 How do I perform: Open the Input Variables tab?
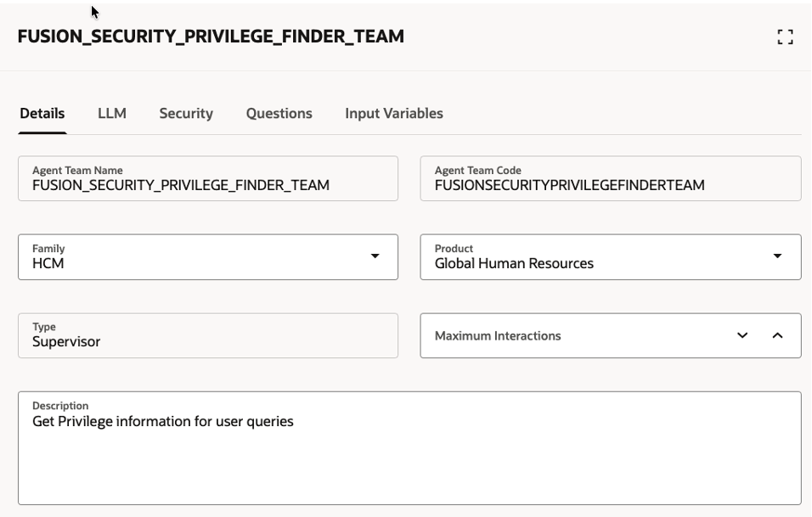tap(394, 113)
